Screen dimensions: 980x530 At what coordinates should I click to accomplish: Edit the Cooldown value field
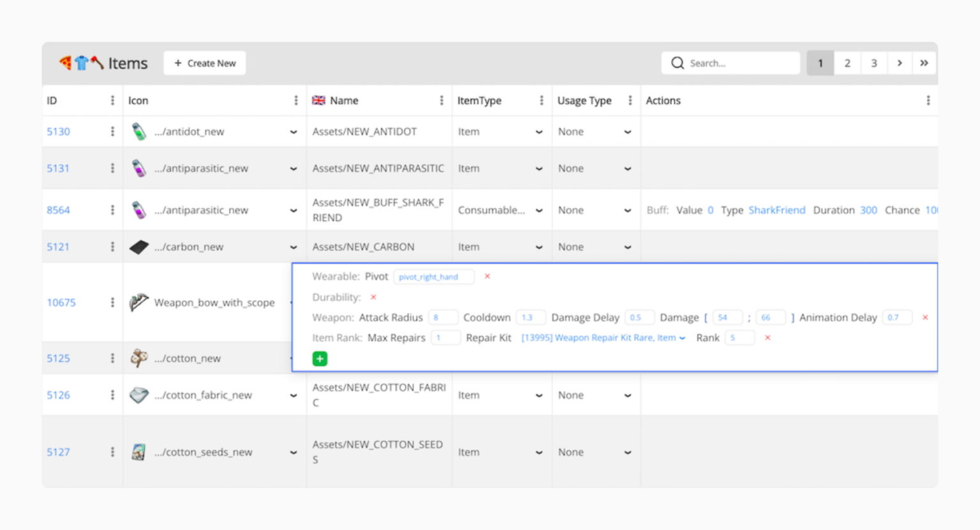click(x=530, y=317)
